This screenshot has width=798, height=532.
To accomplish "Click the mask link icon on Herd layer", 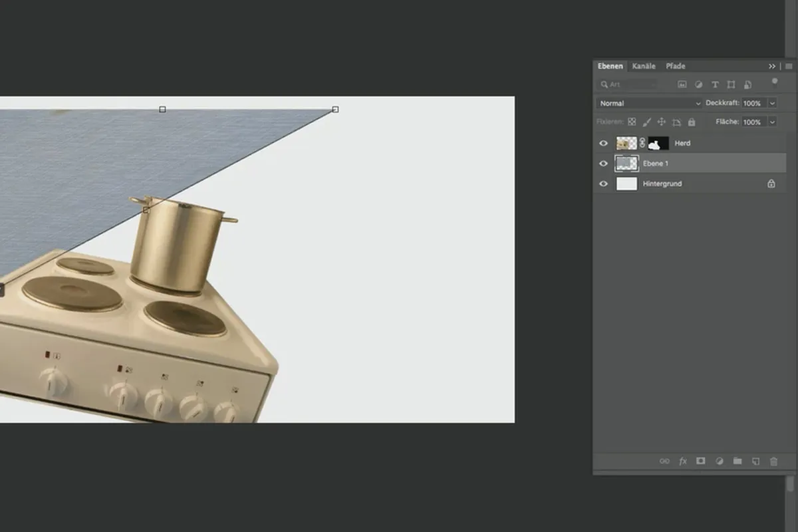I will click(642, 143).
